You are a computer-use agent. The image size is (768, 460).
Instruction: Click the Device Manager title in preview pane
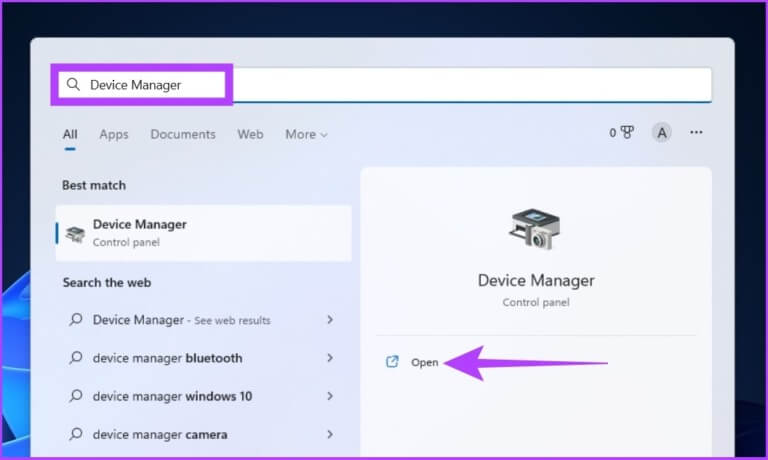[x=536, y=281]
